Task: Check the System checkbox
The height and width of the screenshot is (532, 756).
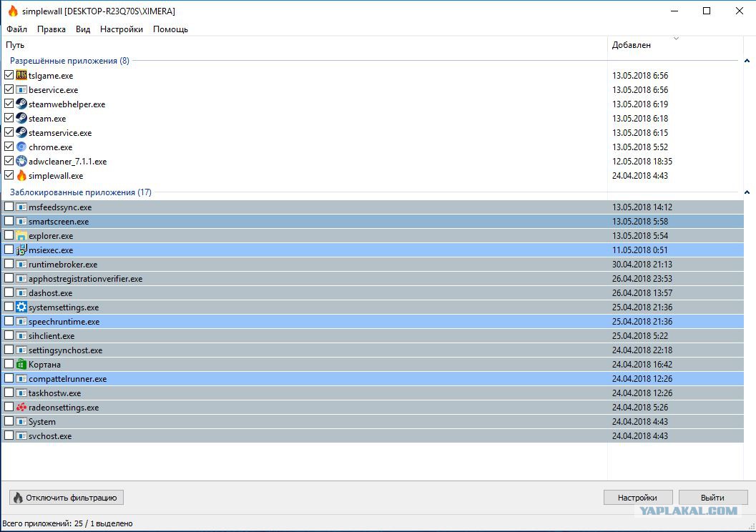Action: click(9, 421)
